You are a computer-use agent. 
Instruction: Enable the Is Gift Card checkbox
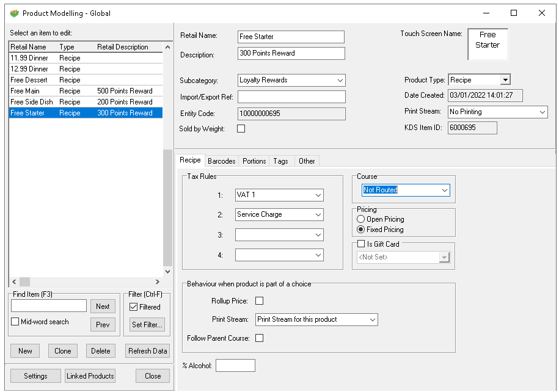coord(361,244)
